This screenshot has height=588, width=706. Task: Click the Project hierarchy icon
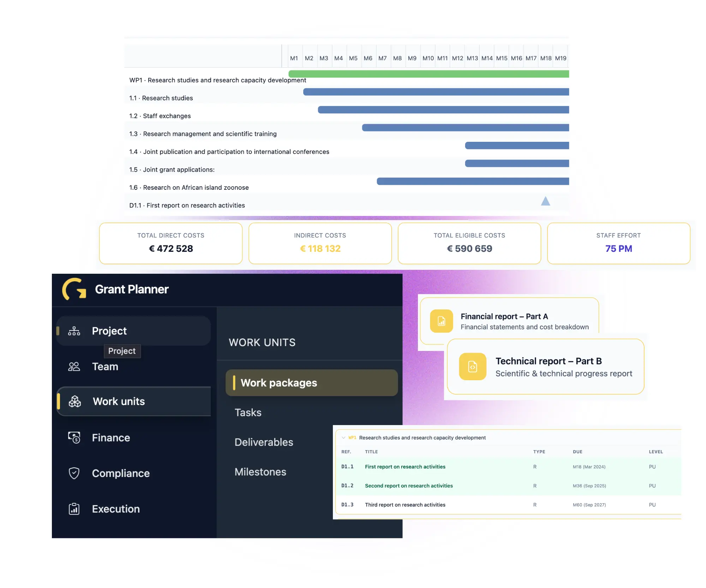pos(74,331)
